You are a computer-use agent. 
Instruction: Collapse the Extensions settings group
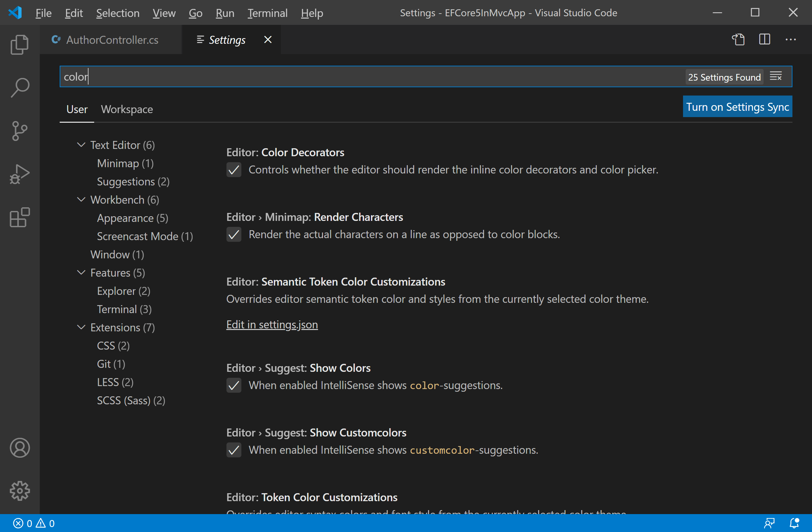pyautogui.click(x=81, y=327)
